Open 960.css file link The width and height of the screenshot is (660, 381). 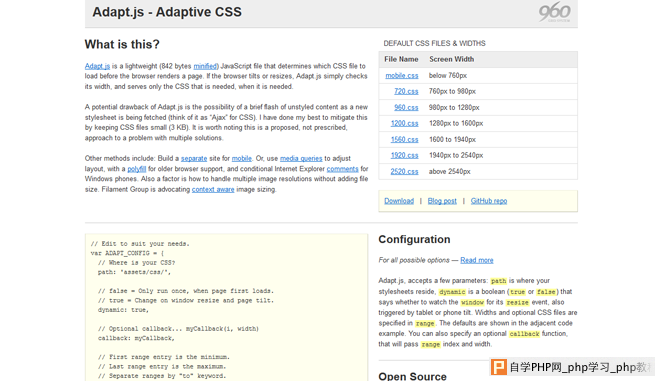[x=406, y=107]
